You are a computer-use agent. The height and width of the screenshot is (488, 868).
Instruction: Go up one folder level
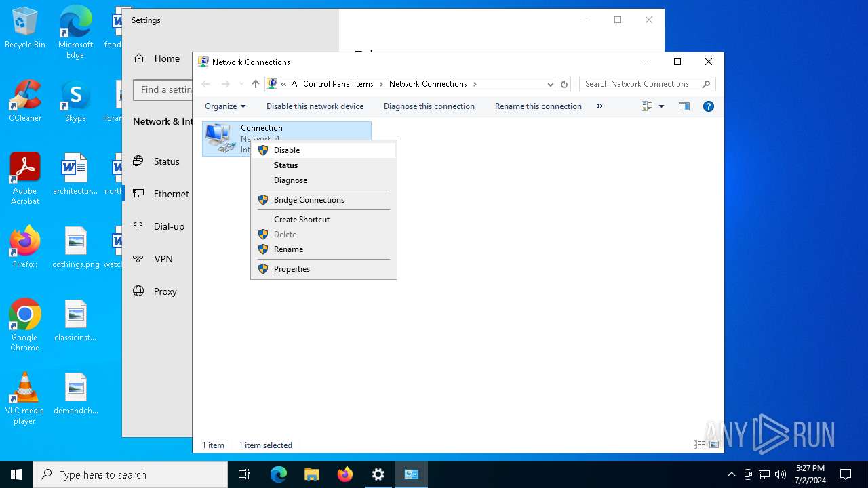(255, 84)
